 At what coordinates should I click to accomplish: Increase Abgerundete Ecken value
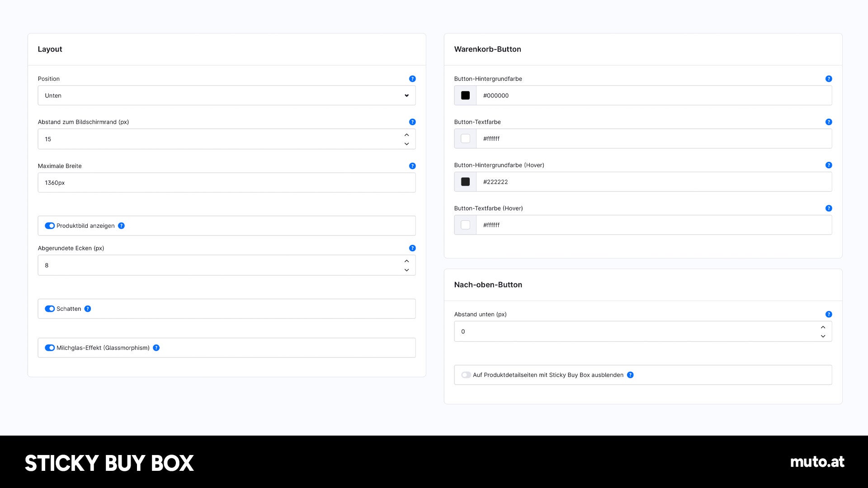click(x=406, y=261)
